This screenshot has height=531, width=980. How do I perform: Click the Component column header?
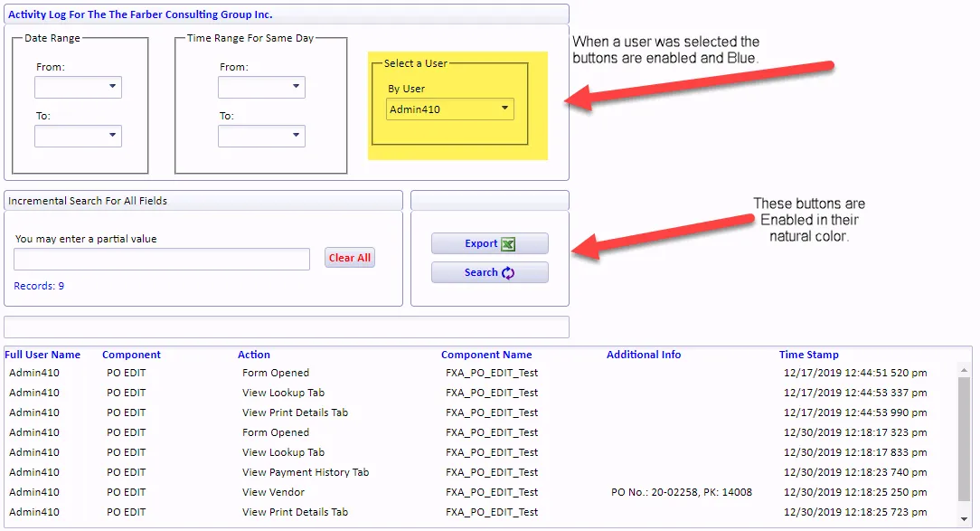pos(131,355)
